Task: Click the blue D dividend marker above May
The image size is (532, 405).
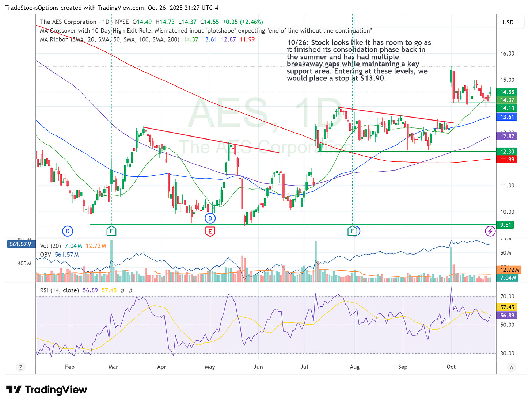Action: pos(210,218)
